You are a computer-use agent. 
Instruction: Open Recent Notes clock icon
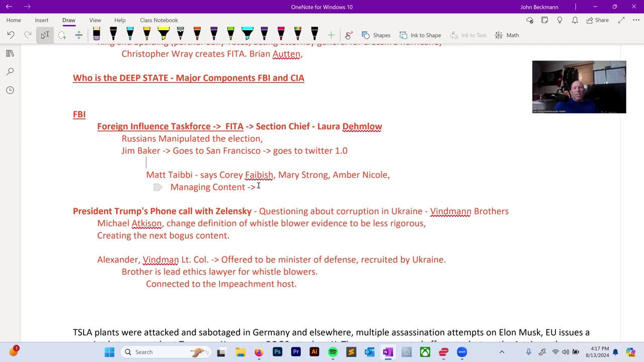click(10, 90)
